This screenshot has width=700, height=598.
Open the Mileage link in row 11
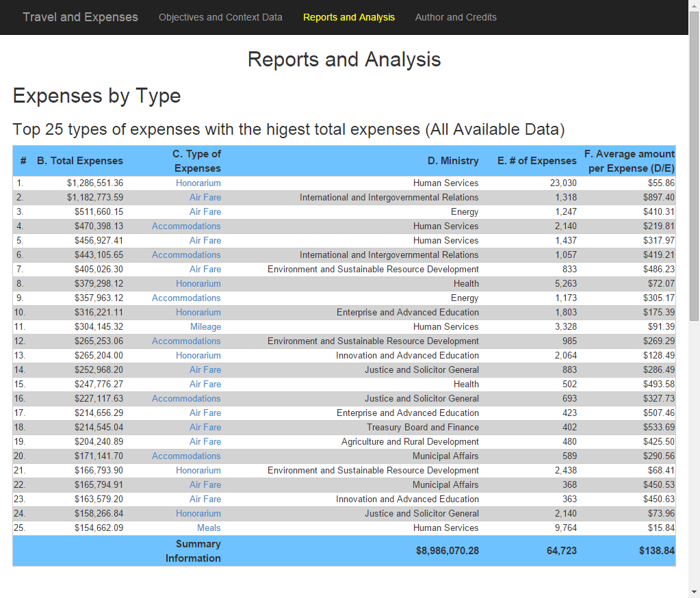point(205,326)
